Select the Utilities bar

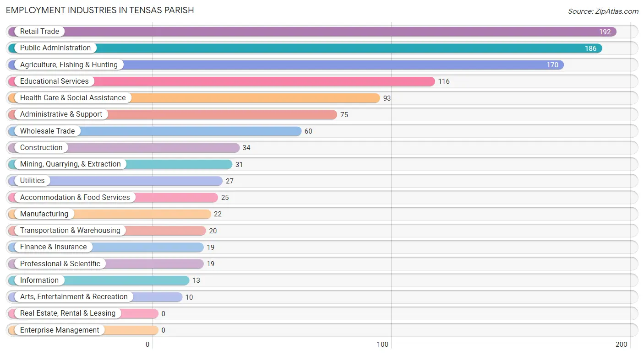click(115, 181)
